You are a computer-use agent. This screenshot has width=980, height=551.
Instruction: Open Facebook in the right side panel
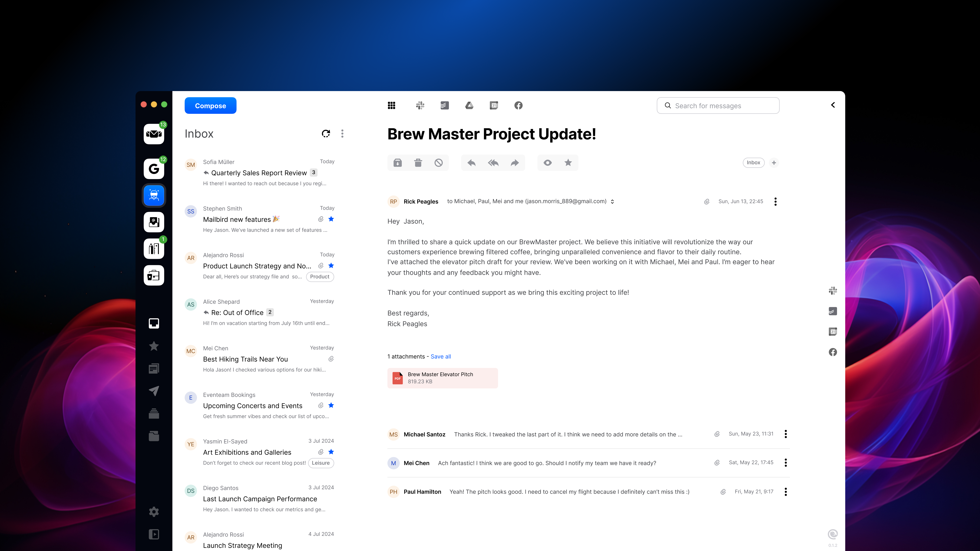833,352
